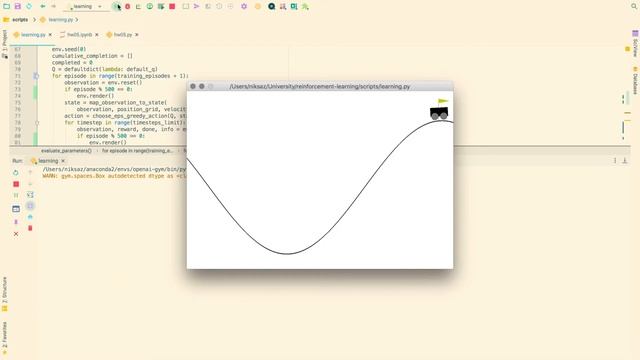Collapse the code fold at line 71
Screen dimensions: 640x360
pos(36,76)
